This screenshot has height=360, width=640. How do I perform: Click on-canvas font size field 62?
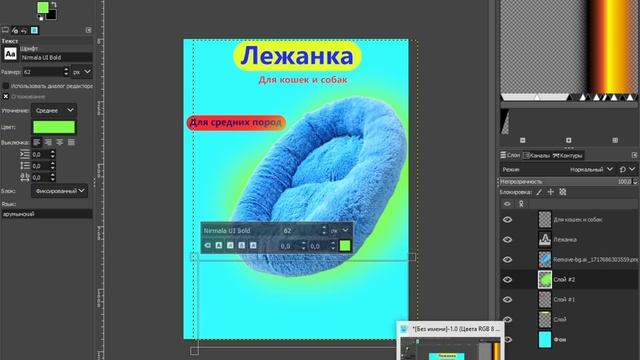tap(301, 231)
